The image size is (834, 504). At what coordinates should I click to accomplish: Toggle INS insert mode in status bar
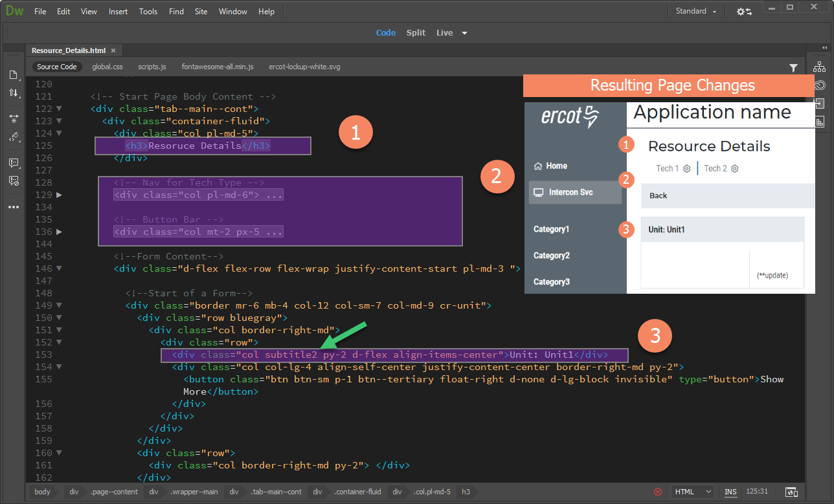pos(730,492)
